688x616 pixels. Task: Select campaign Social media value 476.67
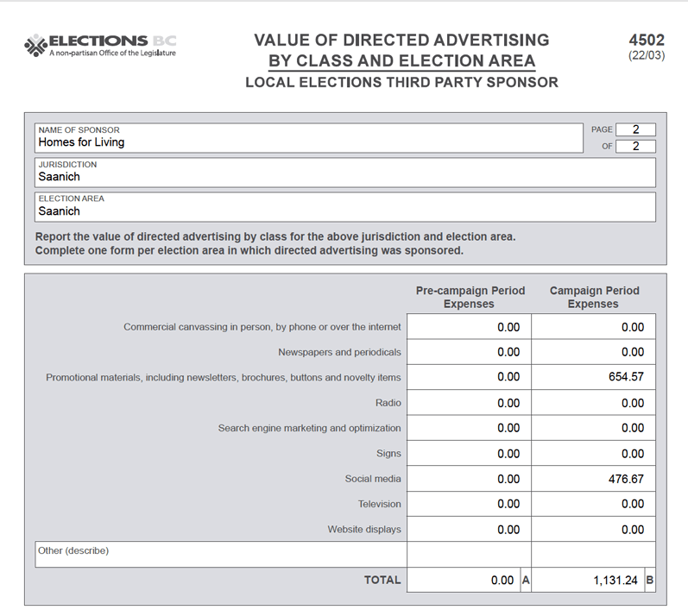point(593,479)
